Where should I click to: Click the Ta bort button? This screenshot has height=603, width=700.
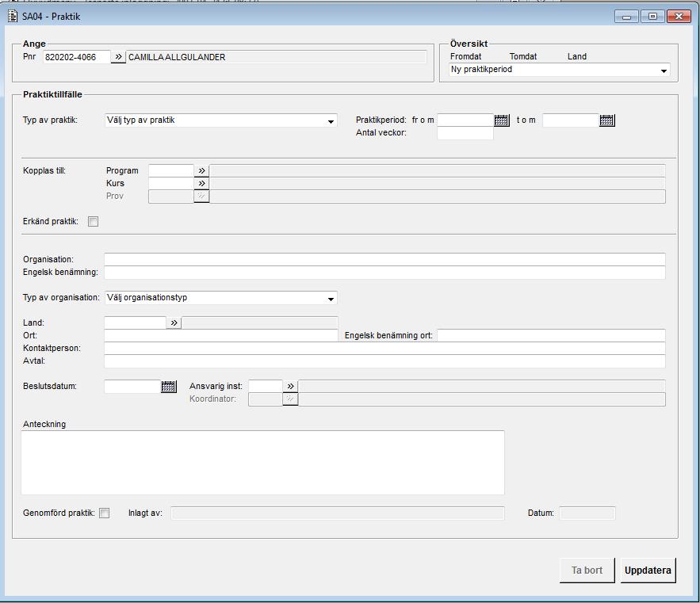[x=587, y=570]
